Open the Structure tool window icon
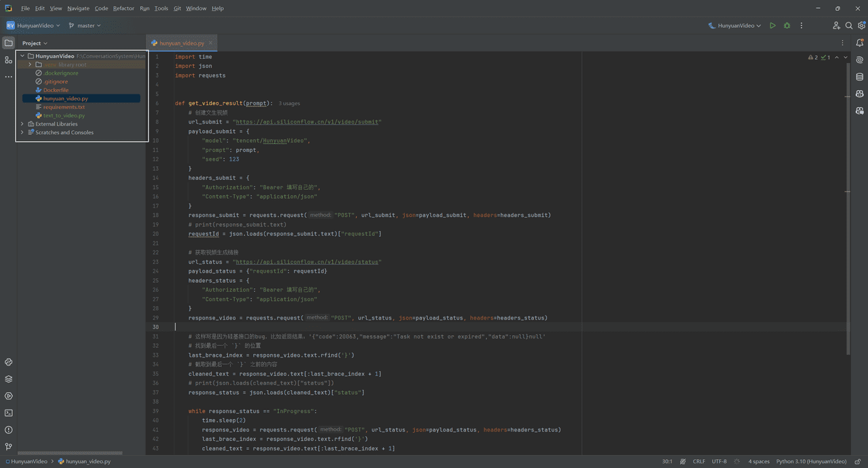868x468 pixels. 8,60
